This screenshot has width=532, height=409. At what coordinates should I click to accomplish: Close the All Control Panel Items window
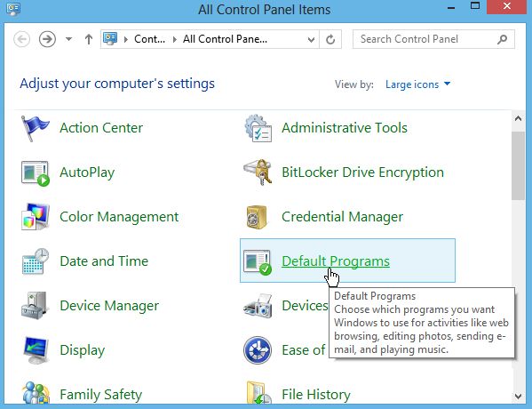click(x=507, y=7)
